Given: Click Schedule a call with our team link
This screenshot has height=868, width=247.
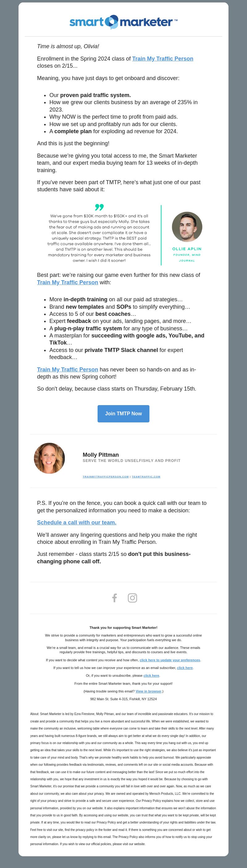Looking at the screenshot, I should (77, 522).
